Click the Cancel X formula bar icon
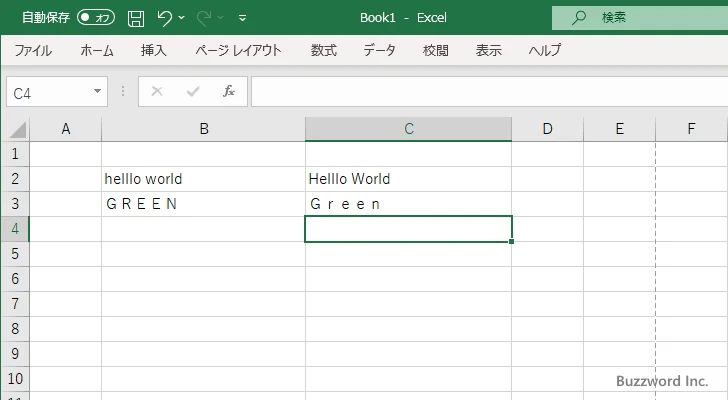 pyautogui.click(x=157, y=91)
